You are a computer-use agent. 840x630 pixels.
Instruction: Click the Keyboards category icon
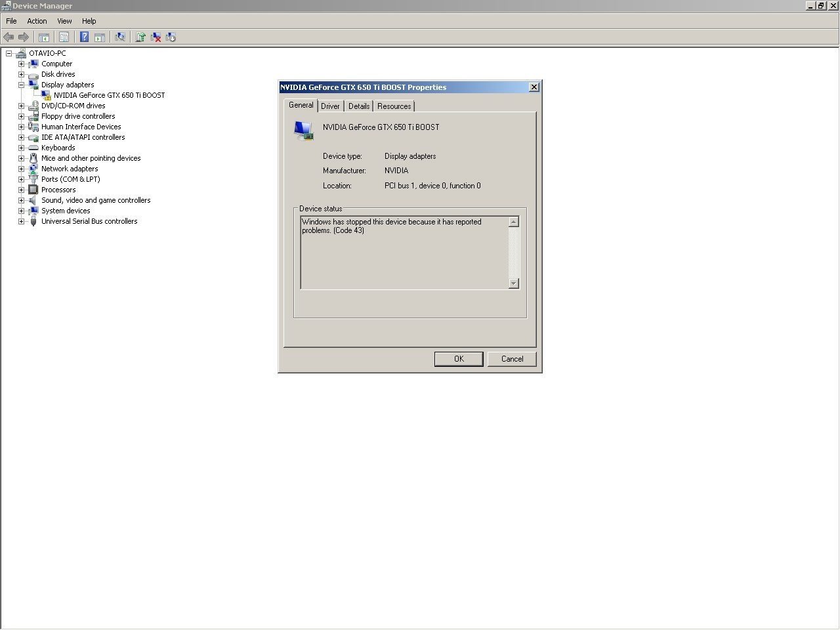click(x=33, y=148)
